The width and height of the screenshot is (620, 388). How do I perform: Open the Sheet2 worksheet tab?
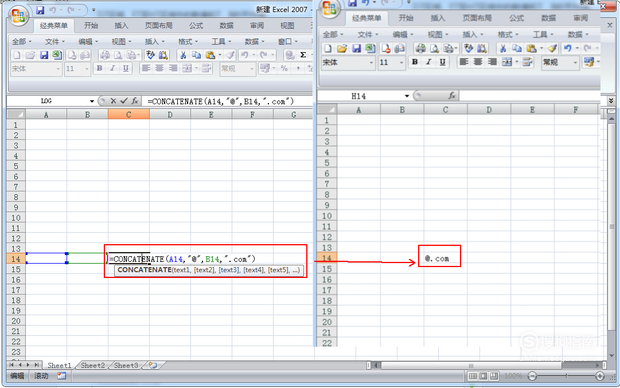[93, 365]
